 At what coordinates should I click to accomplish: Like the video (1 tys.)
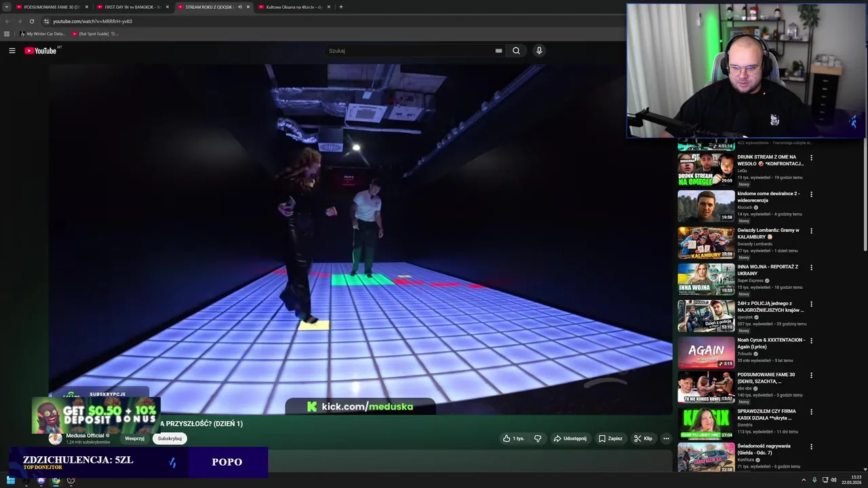(x=513, y=439)
